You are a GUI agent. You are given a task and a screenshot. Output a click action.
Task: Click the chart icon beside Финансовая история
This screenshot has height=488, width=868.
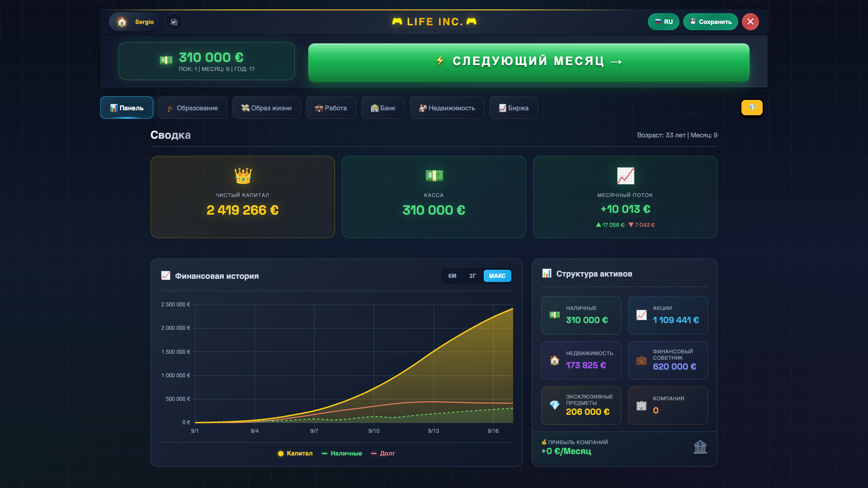(x=166, y=276)
